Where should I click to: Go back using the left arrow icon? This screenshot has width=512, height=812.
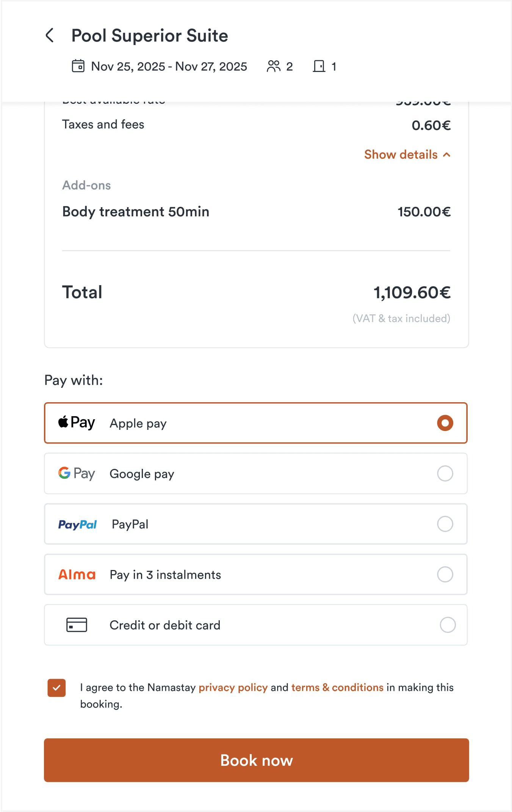pos(50,35)
